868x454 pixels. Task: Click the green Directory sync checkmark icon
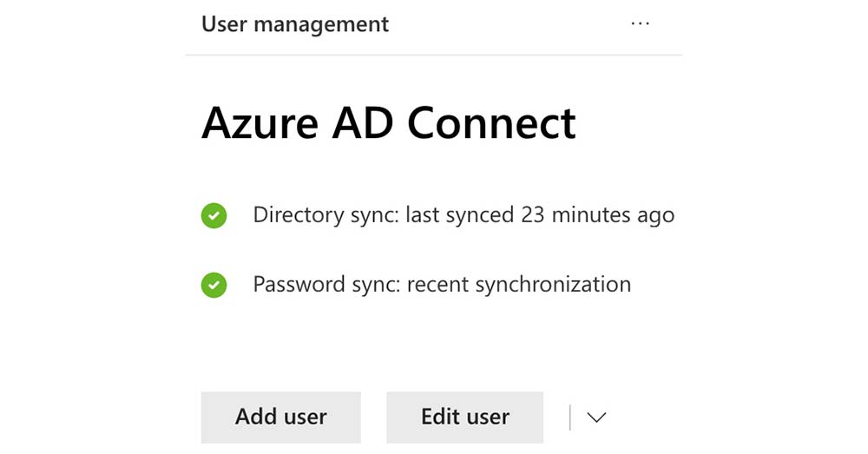coord(214,215)
